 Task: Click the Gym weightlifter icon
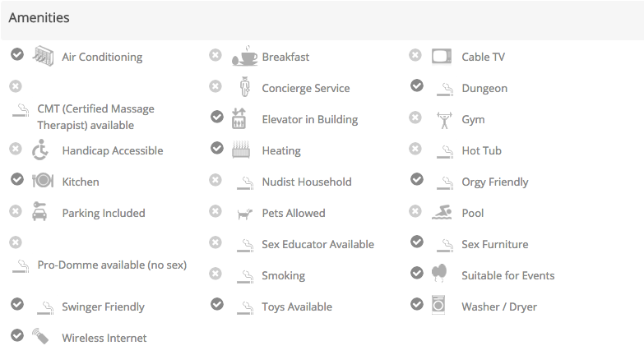coord(444,119)
